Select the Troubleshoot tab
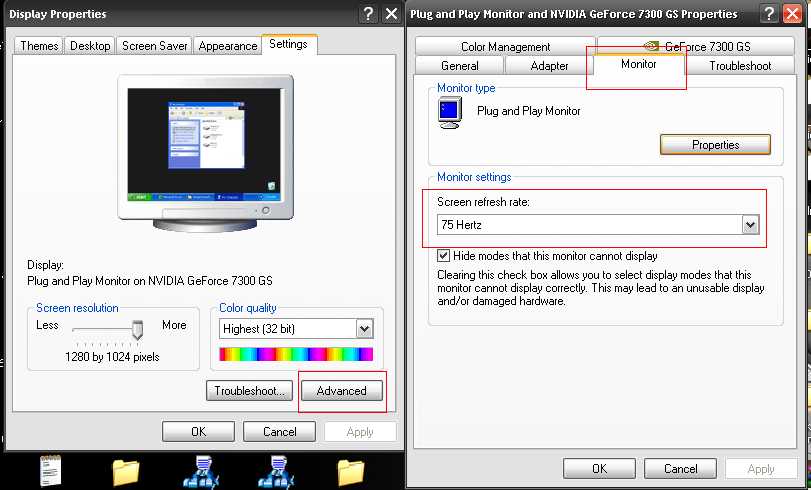This screenshot has height=490, width=811. (740, 66)
